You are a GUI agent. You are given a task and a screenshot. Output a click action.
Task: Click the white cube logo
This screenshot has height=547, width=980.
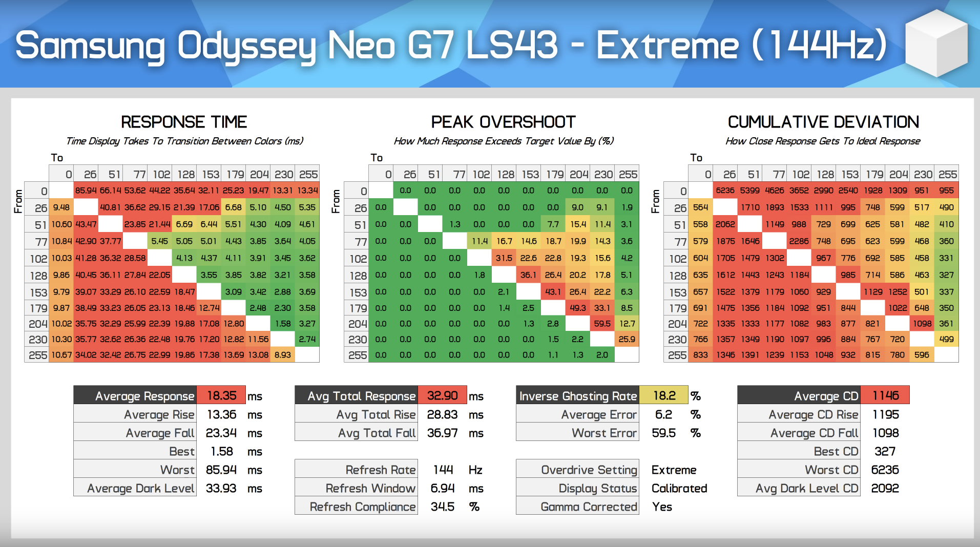[x=936, y=43]
